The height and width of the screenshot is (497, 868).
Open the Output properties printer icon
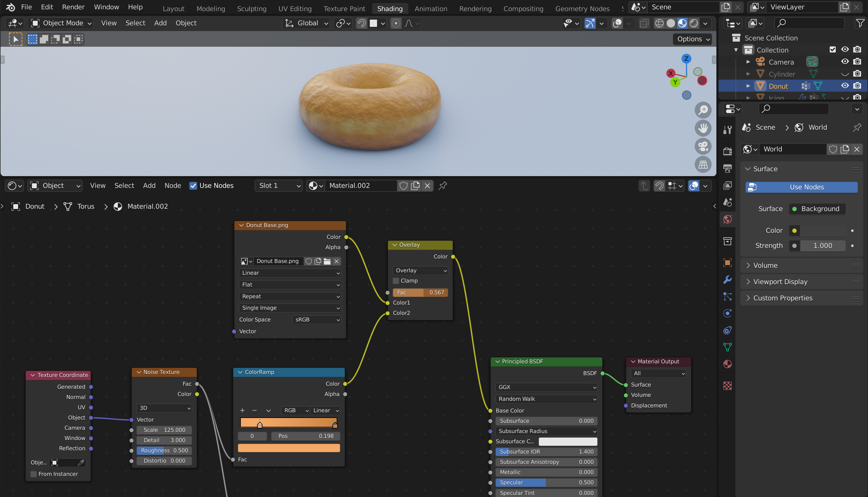(x=727, y=168)
